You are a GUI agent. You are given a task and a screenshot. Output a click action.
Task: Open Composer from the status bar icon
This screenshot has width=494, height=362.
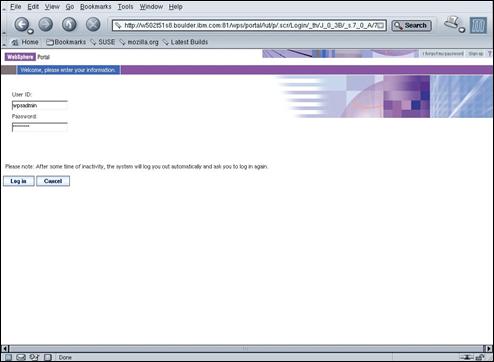pos(34,357)
